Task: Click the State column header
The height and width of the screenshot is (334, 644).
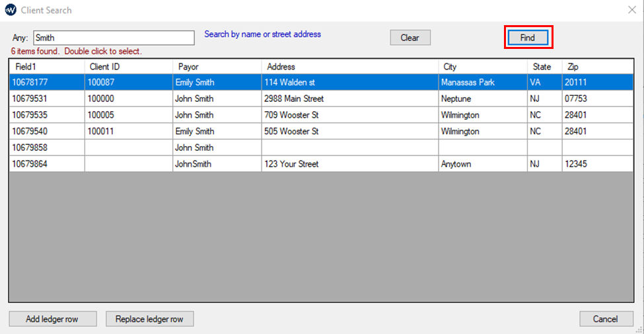Action: [x=544, y=67]
